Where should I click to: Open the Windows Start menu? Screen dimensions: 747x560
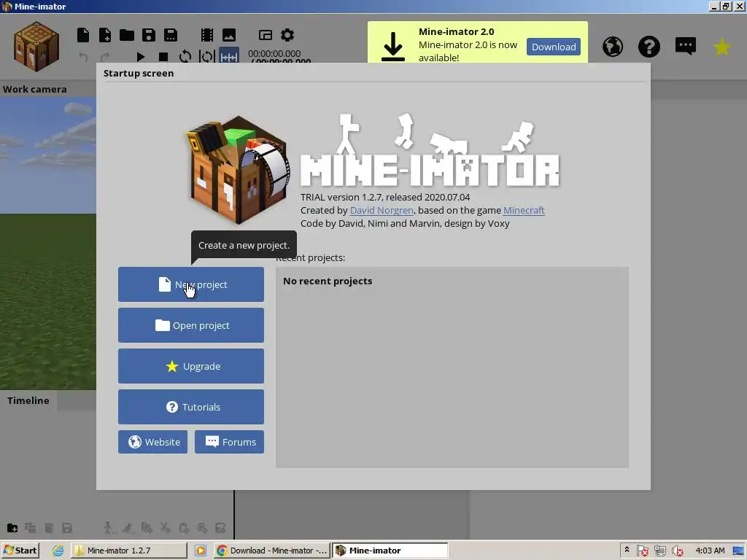(x=20, y=551)
